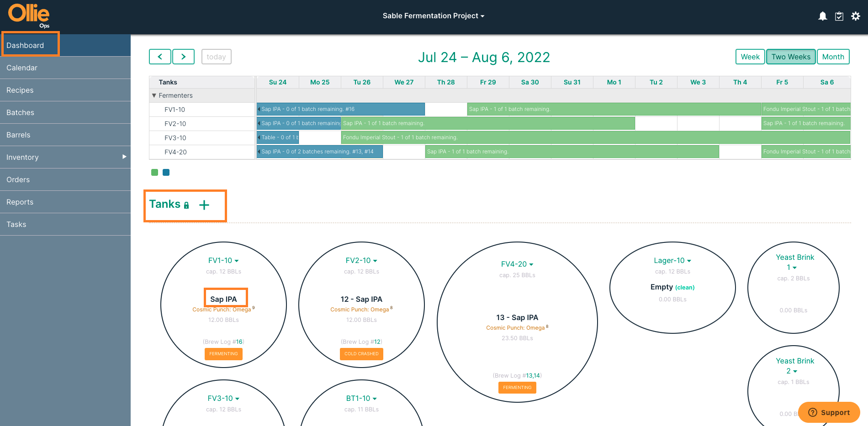Viewport: 868px width, 426px height.
Task: Click Sa 6 column header
Action: pyautogui.click(x=827, y=82)
